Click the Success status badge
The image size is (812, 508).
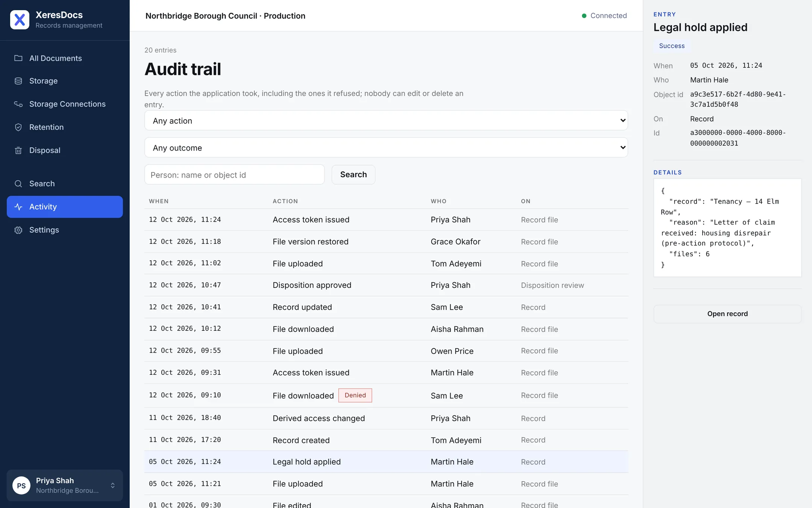[x=672, y=46]
